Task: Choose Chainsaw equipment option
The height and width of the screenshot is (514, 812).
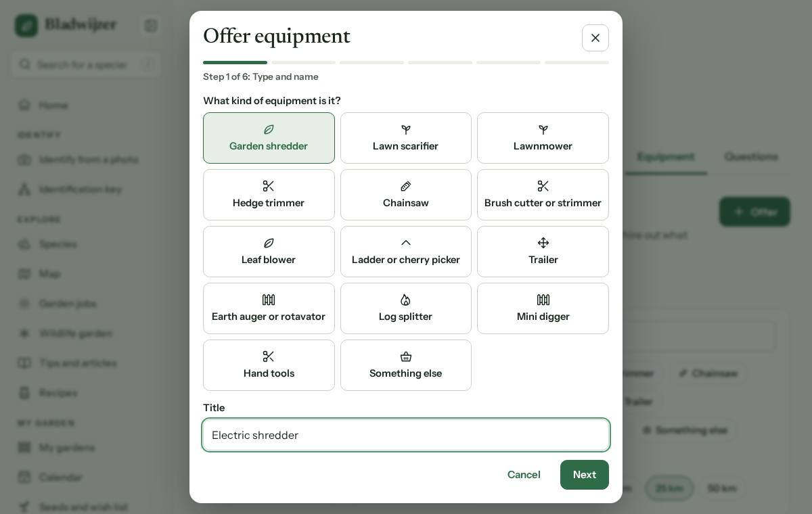Action: [x=406, y=195]
